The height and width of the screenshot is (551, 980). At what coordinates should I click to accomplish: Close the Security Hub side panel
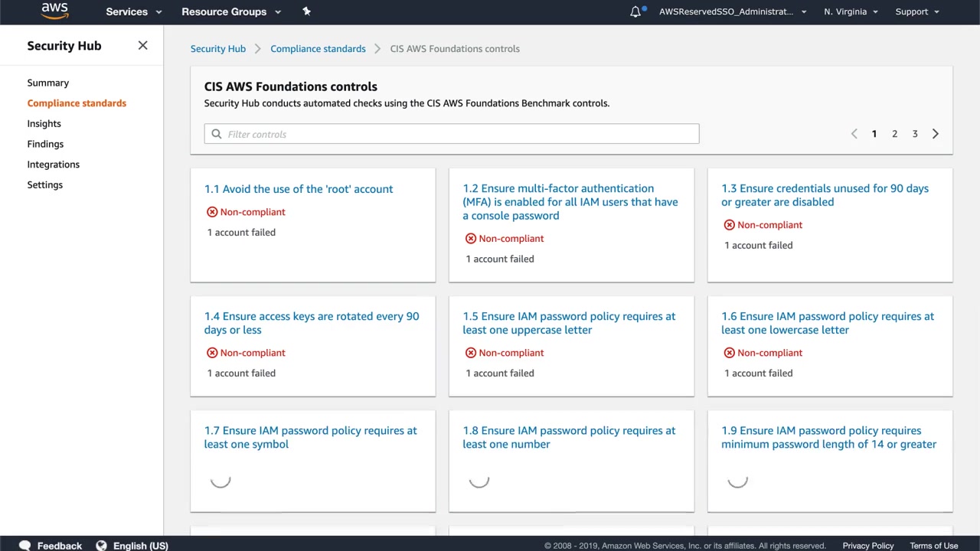142,45
